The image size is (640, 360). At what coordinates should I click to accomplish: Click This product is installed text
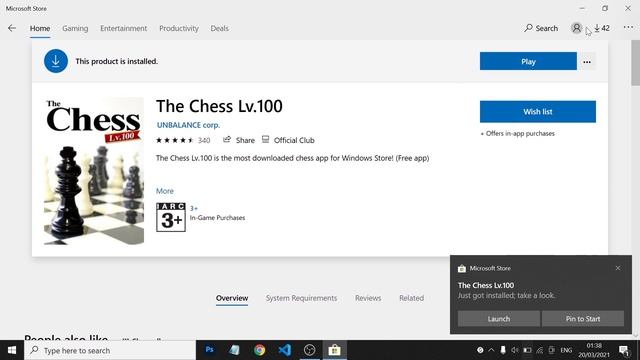click(116, 61)
